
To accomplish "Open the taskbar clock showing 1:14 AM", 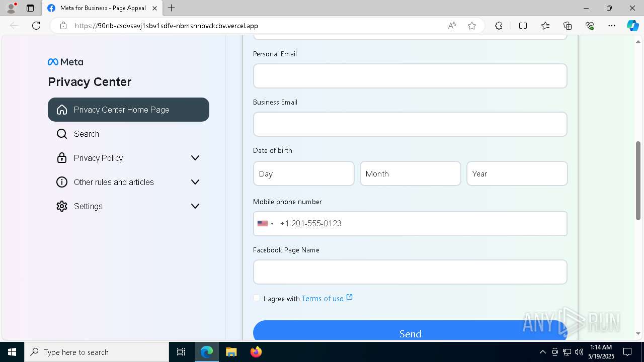I will point(601,352).
